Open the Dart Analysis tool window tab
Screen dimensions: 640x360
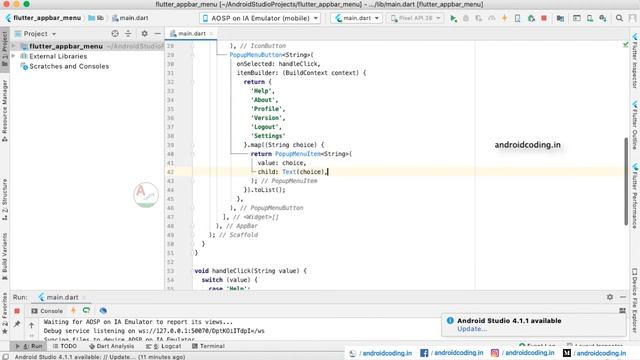click(x=111, y=346)
